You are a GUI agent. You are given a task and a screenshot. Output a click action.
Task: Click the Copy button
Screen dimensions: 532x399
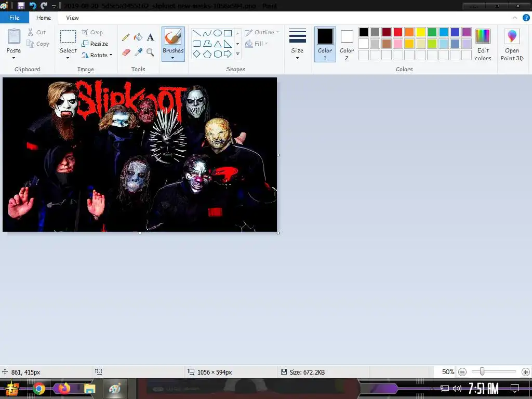coord(38,44)
